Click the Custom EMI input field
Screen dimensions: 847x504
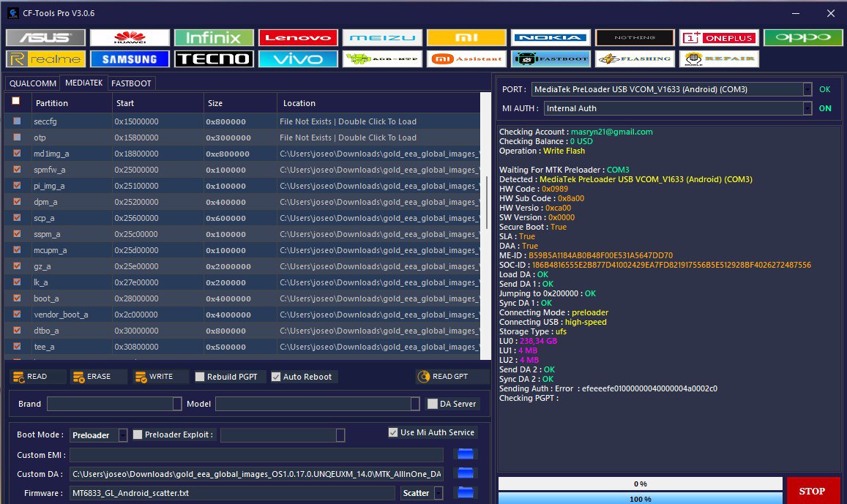coord(256,455)
